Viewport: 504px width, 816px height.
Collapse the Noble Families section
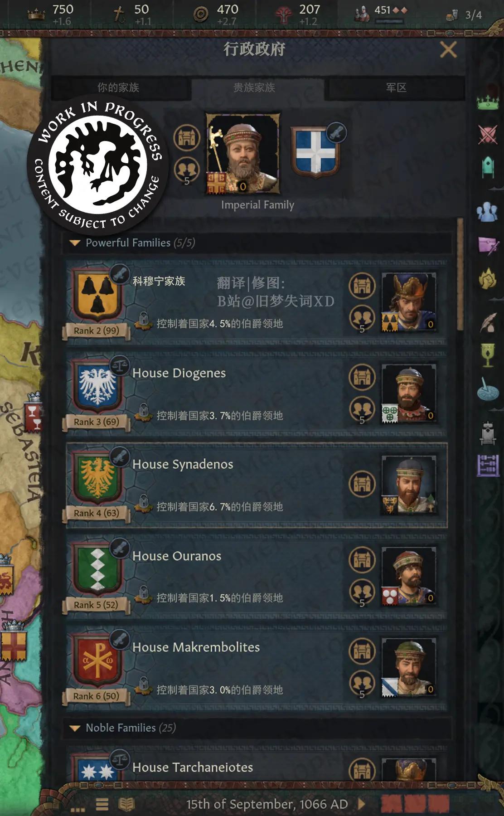click(74, 728)
